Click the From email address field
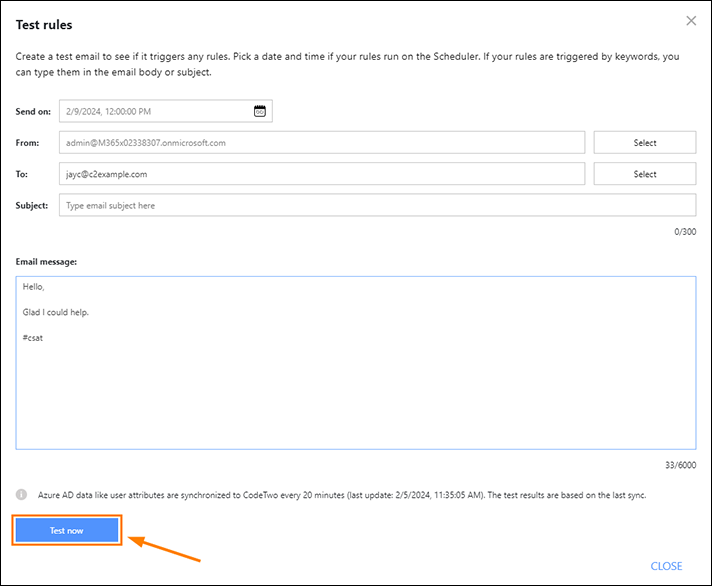Image resolution: width=712 pixels, height=586 pixels. pos(322,143)
